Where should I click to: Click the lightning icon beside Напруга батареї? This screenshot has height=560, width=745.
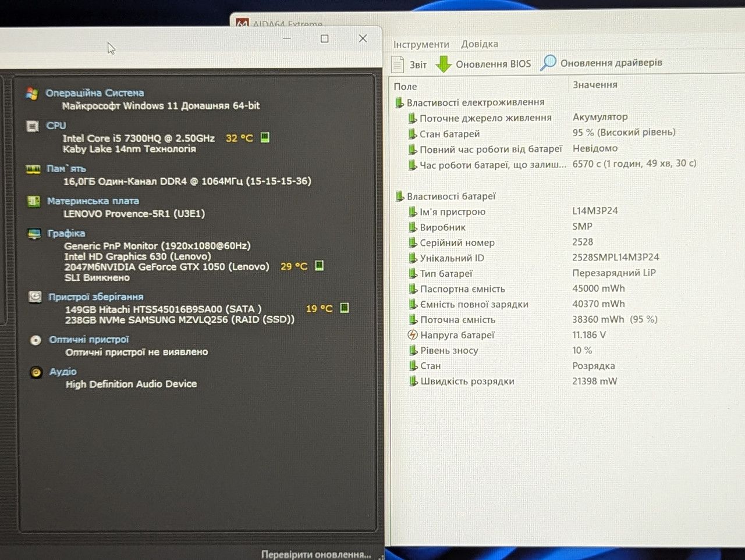pos(413,335)
